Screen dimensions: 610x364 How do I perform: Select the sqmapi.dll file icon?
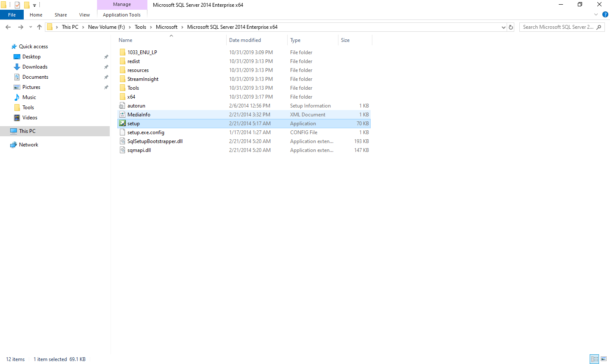pos(122,150)
